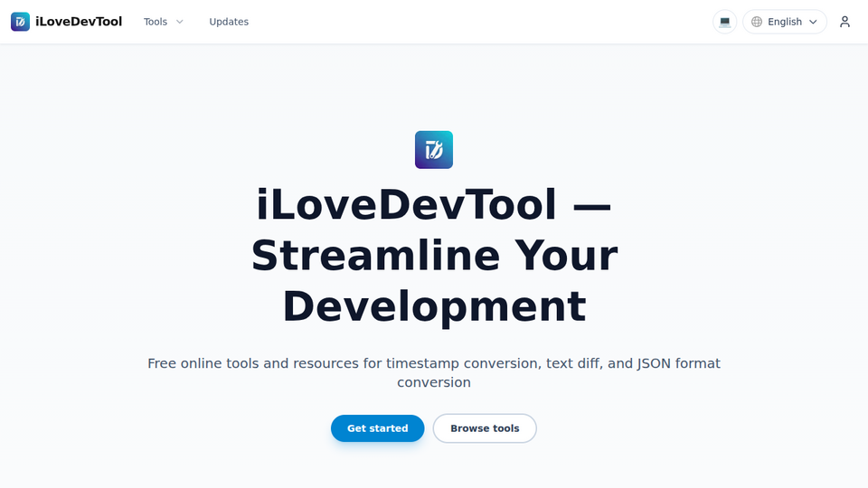The width and height of the screenshot is (868, 488).
Task: Click the Get started button
Action: pos(378,428)
